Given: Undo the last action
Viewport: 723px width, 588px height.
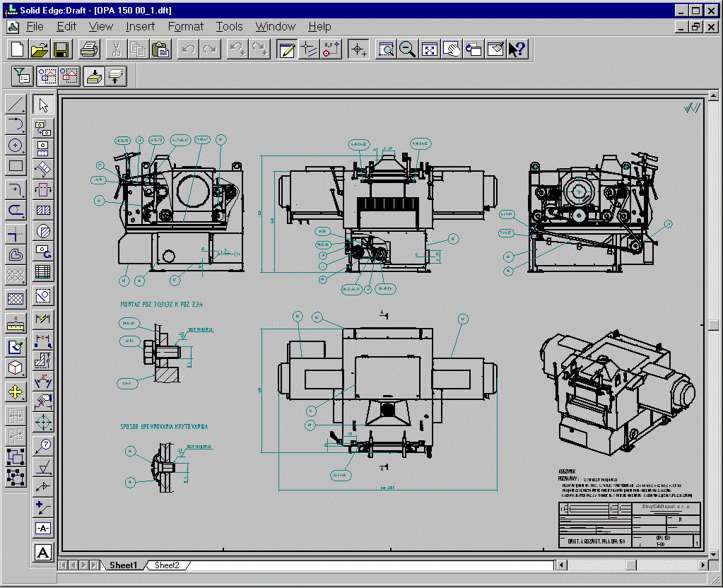Looking at the screenshot, I should coord(188,49).
